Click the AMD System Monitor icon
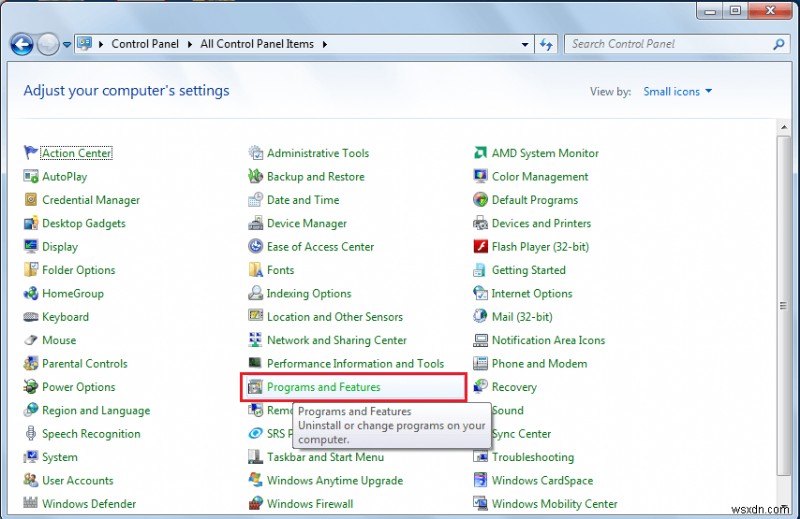This screenshot has width=800, height=519. click(481, 153)
